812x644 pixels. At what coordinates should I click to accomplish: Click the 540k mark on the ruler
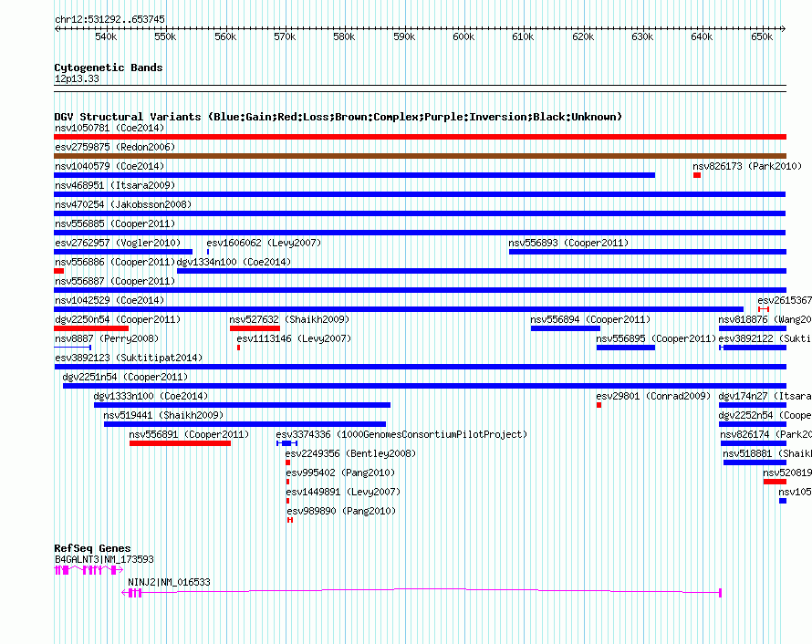106,36
